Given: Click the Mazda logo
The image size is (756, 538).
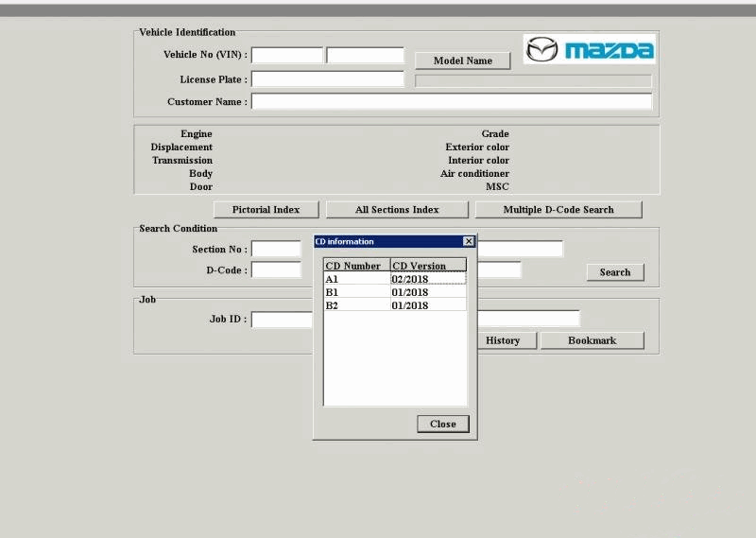Looking at the screenshot, I should [x=590, y=49].
